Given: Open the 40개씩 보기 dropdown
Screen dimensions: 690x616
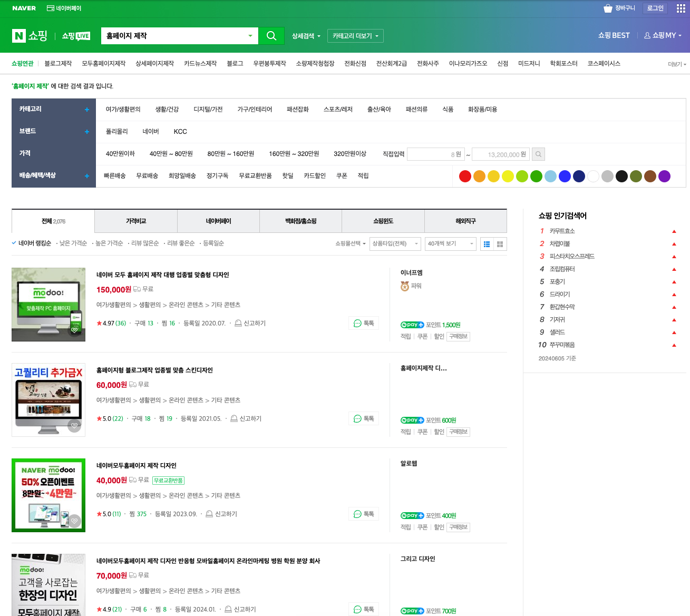Looking at the screenshot, I should tap(451, 244).
